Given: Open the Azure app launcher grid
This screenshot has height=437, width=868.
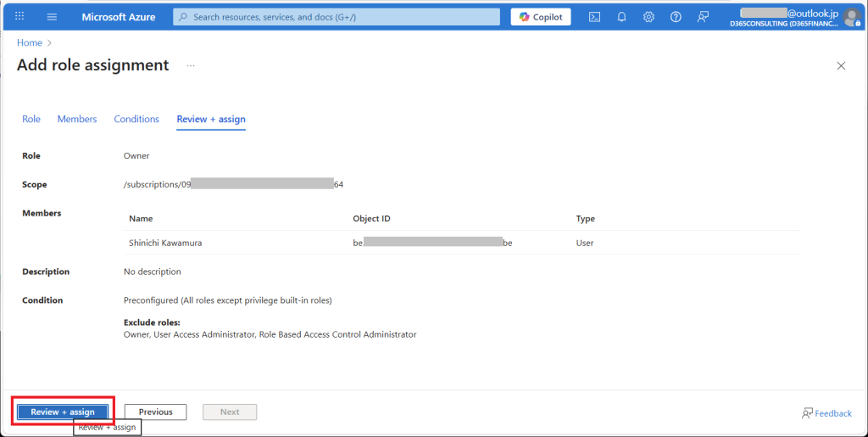Looking at the screenshot, I should click(19, 17).
